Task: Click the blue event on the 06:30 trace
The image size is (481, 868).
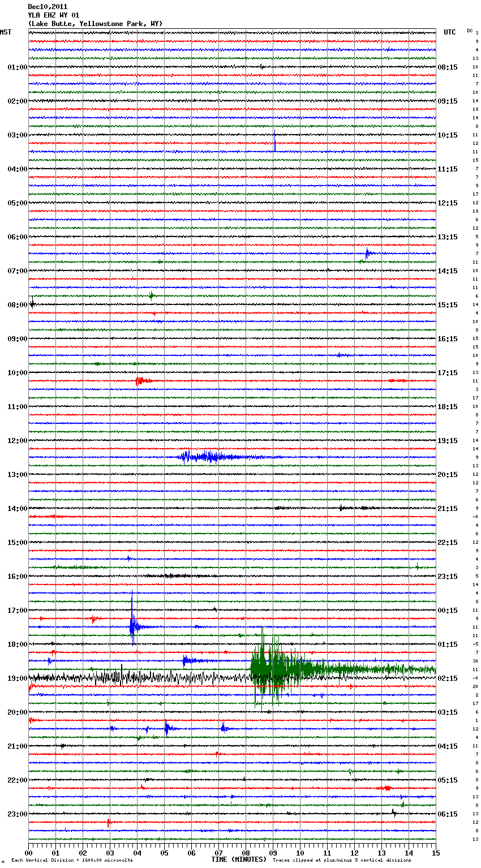Action: click(367, 253)
